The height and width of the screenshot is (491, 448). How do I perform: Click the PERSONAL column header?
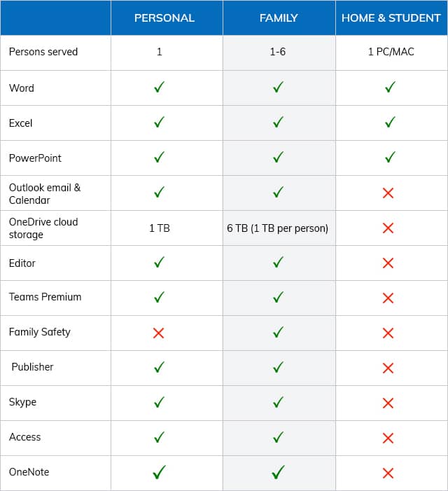(x=164, y=18)
